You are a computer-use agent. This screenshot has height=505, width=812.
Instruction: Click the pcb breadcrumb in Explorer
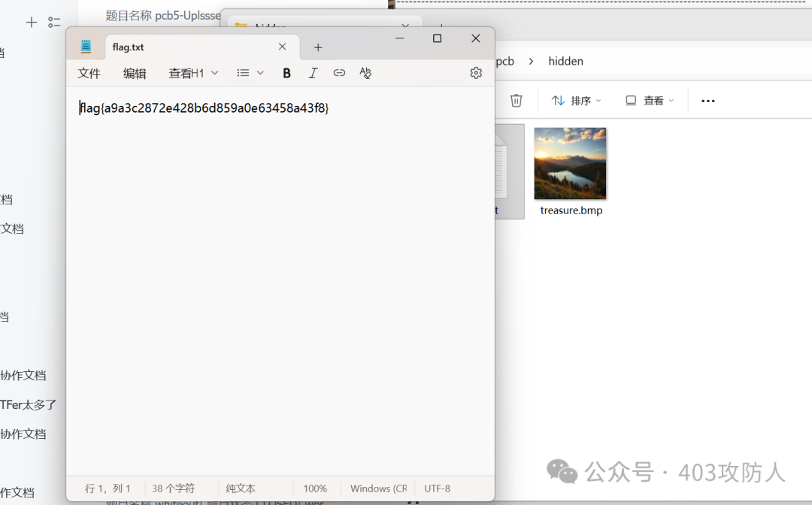click(505, 61)
